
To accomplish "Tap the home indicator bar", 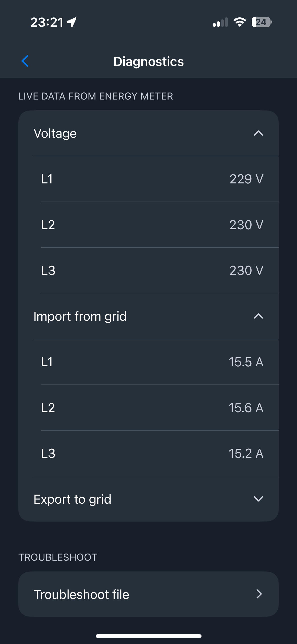I will (x=148, y=636).
